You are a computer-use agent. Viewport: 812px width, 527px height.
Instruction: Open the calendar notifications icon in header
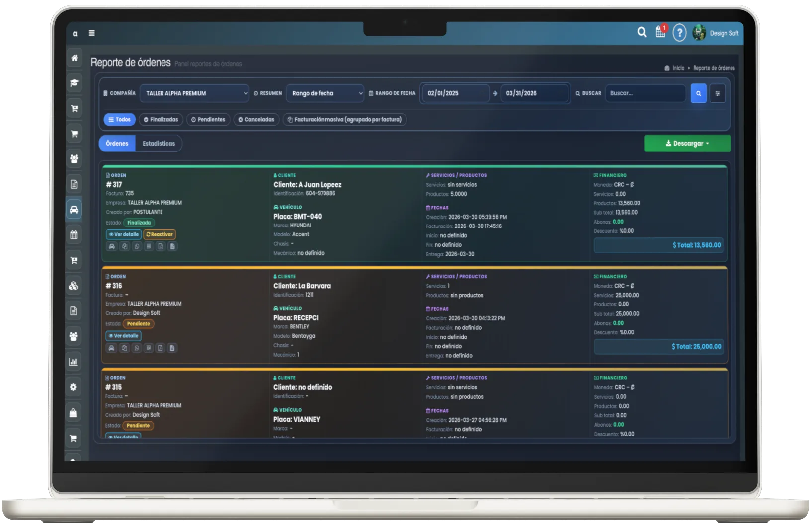click(x=660, y=32)
